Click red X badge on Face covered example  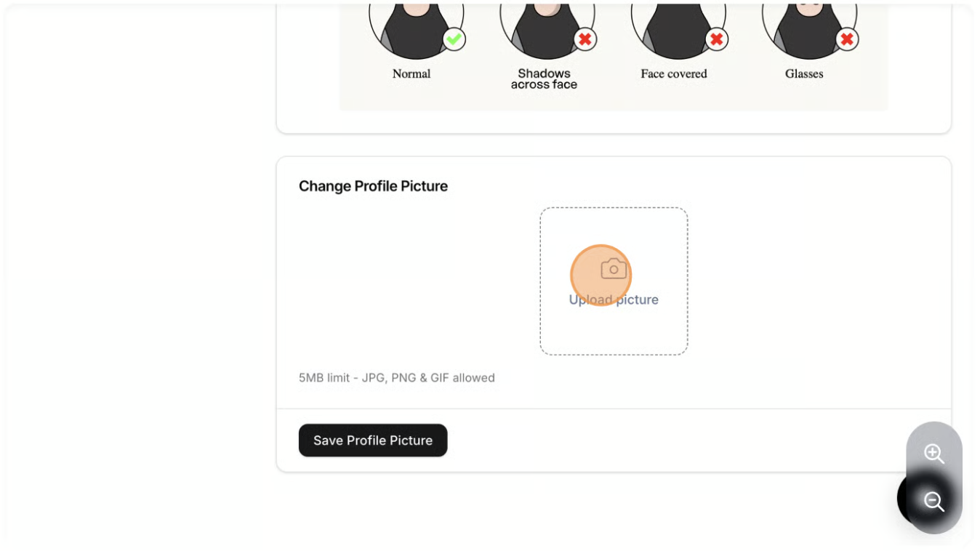pyautogui.click(x=717, y=39)
